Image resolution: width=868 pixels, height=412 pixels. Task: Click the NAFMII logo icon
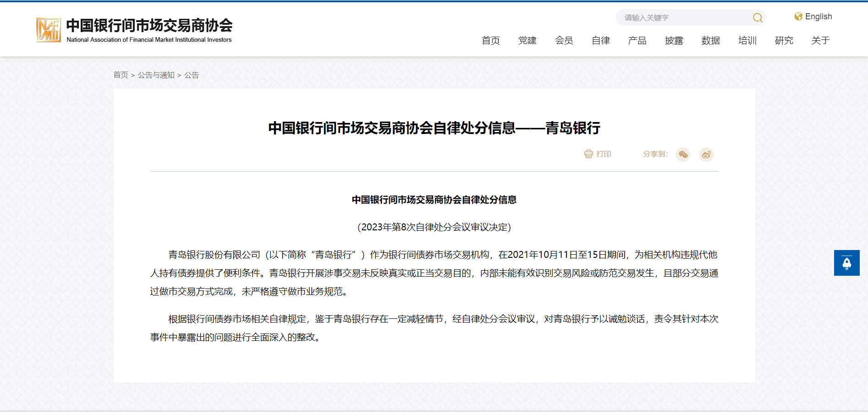(x=49, y=30)
